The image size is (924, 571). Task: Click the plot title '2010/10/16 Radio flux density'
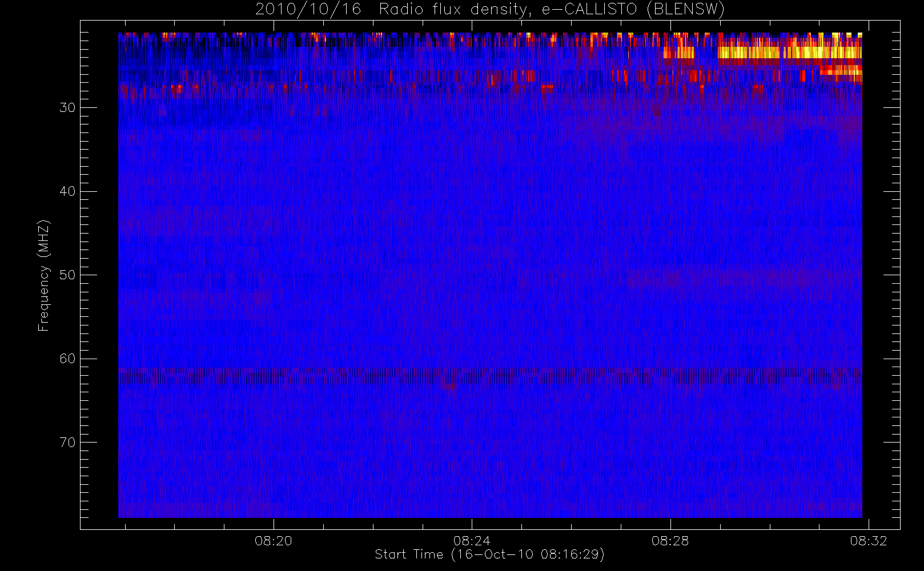click(490, 9)
